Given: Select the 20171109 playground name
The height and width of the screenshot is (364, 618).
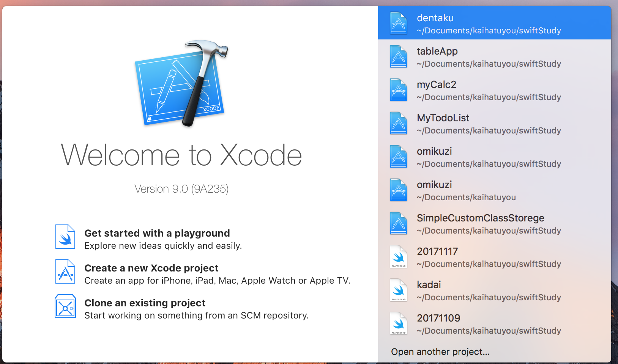Looking at the screenshot, I should pyautogui.click(x=438, y=318).
